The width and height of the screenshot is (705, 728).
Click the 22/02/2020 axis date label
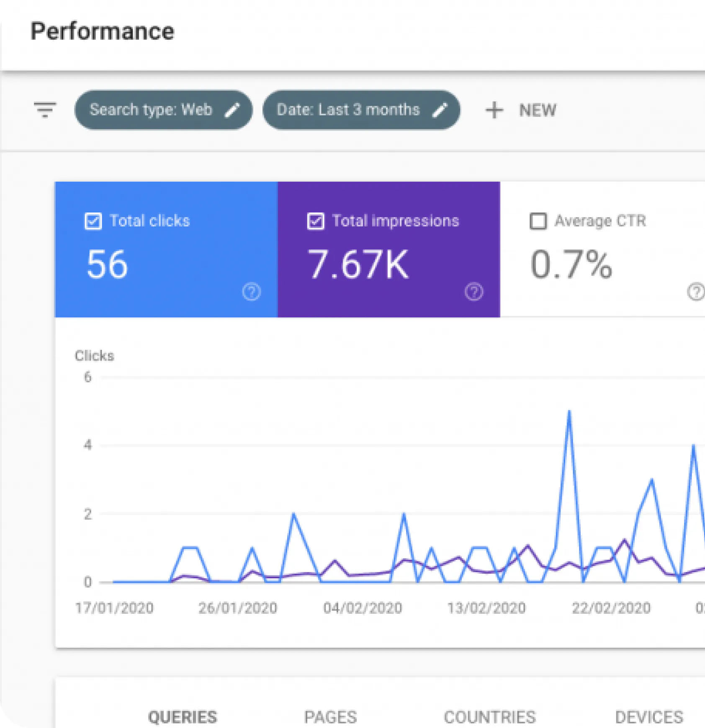click(611, 608)
